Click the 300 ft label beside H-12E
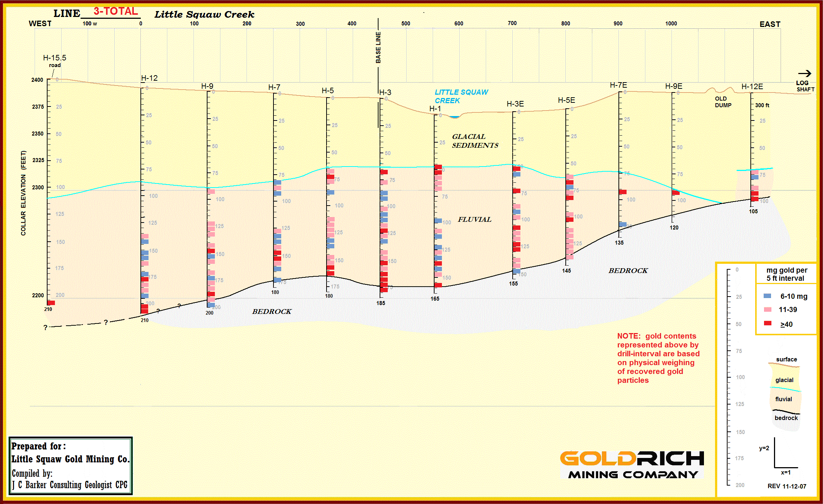 tap(762, 105)
